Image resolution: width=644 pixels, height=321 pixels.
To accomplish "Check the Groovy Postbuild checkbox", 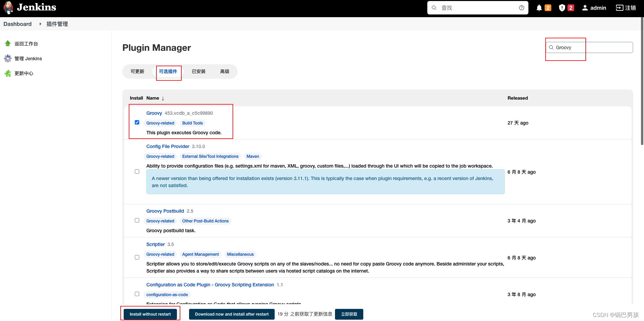I will click(x=137, y=220).
